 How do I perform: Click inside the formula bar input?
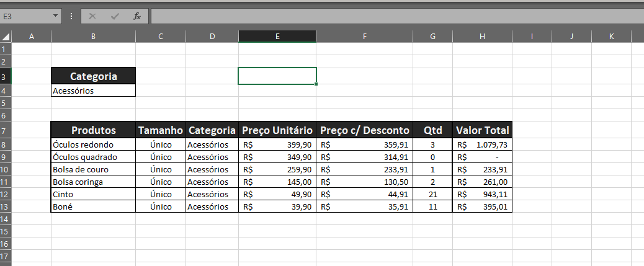[396, 16]
